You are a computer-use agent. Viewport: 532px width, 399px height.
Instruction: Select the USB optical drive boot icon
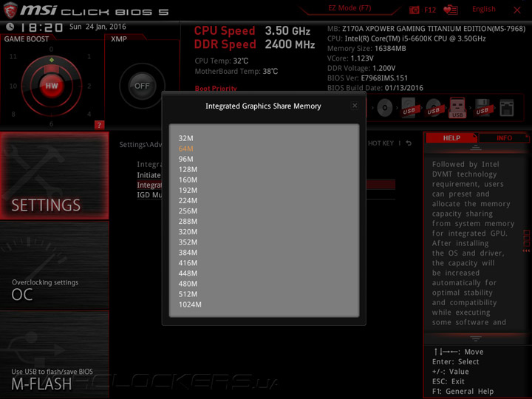(433, 108)
